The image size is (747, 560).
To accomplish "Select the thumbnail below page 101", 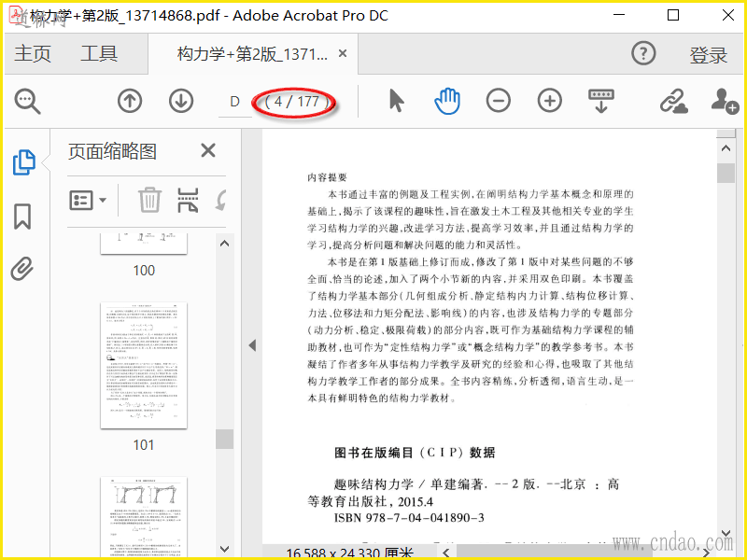I will click(x=144, y=517).
